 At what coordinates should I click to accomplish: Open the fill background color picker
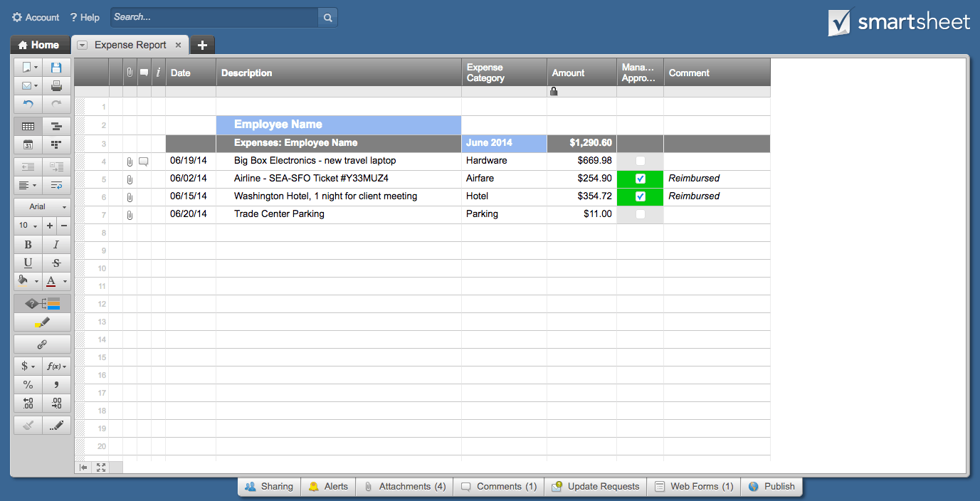(26, 281)
